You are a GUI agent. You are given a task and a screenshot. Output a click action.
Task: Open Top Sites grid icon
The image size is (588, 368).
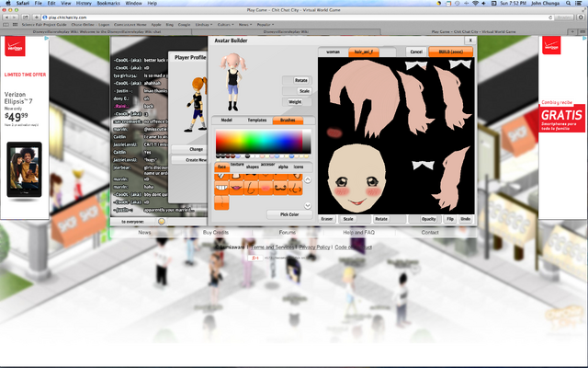15,25
